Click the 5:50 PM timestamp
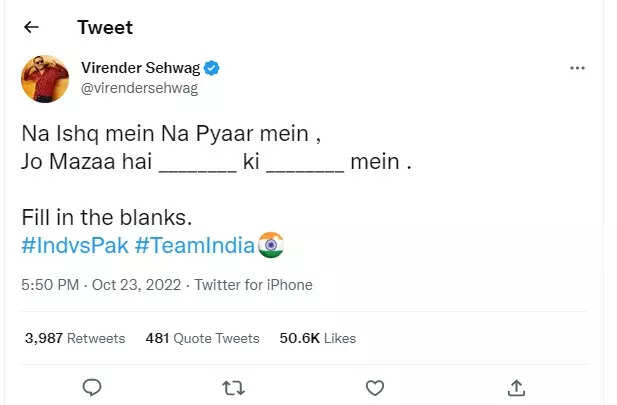This screenshot has height=405, width=617. click(x=51, y=285)
